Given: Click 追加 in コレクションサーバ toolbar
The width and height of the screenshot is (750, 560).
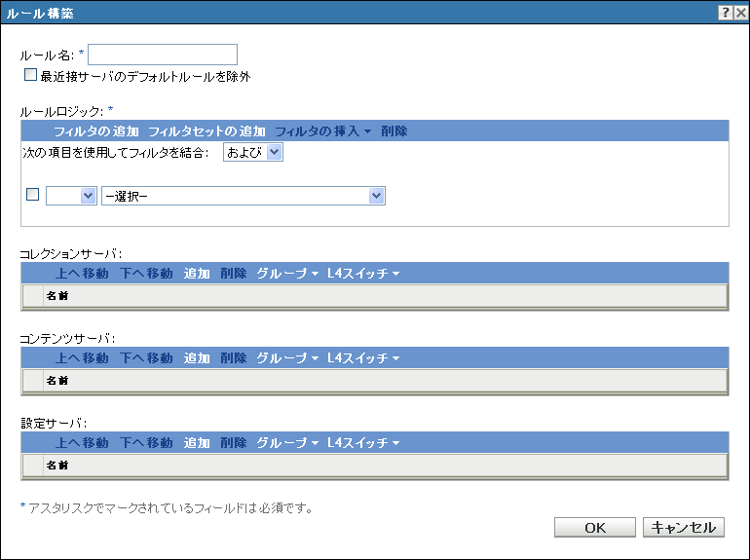Looking at the screenshot, I should [197, 274].
